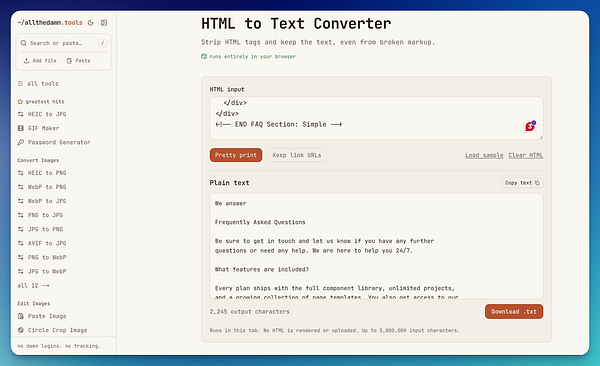Click the '2,245 output characters' count
This screenshot has height=366, width=600.
[x=249, y=312]
